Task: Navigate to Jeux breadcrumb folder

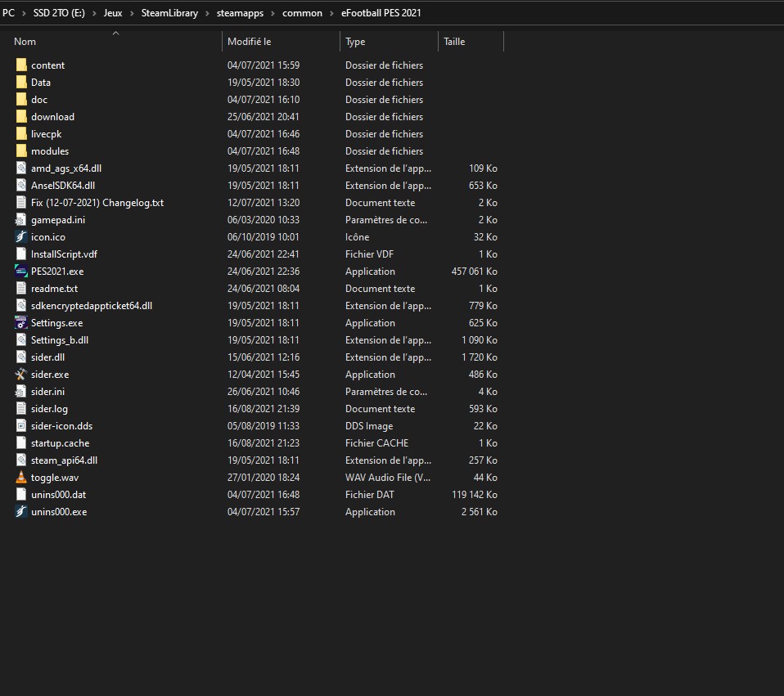Action: 113,13
